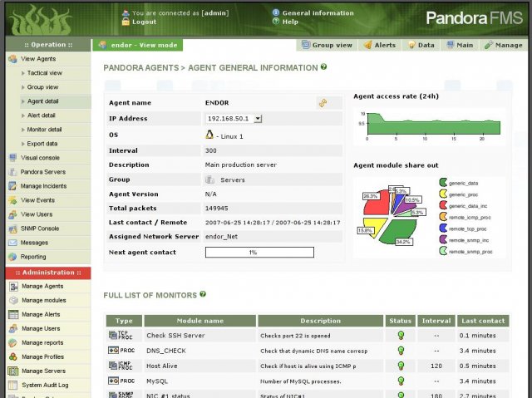This screenshot has height=398, width=532.
Task: Click the refresh icon next to agent name ENDOR
Action: (x=323, y=103)
